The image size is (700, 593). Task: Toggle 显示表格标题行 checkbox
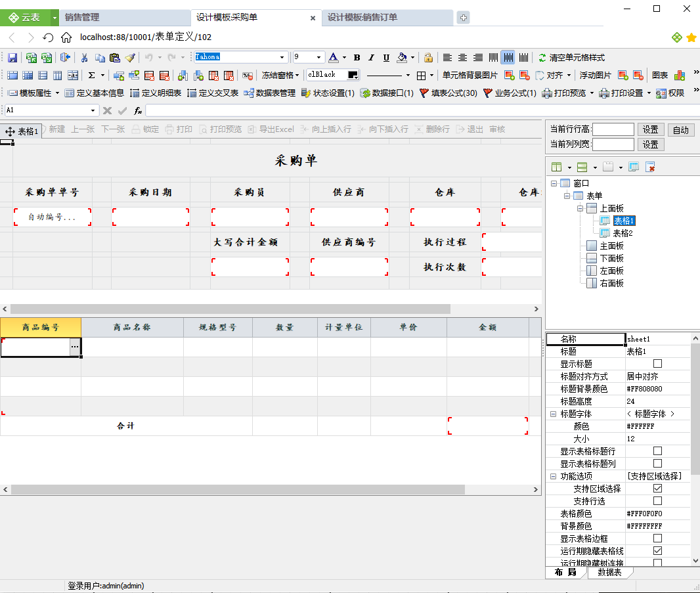click(657, 451)
